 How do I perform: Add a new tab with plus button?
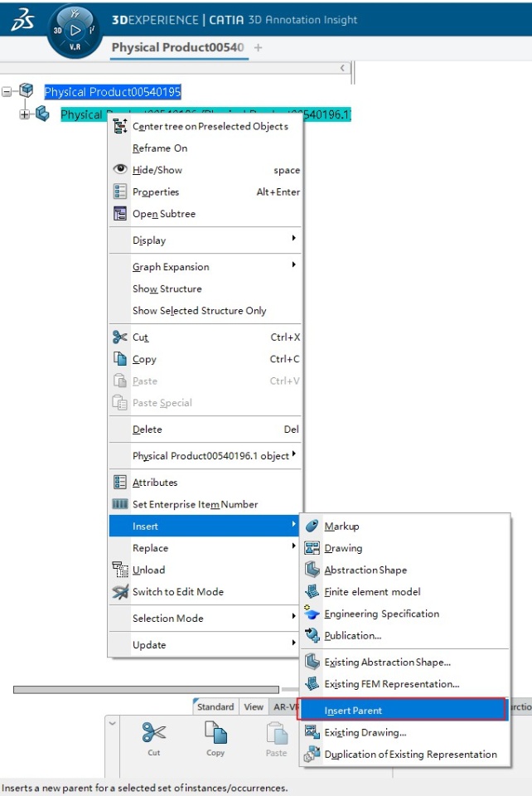[x=259, y=47]
